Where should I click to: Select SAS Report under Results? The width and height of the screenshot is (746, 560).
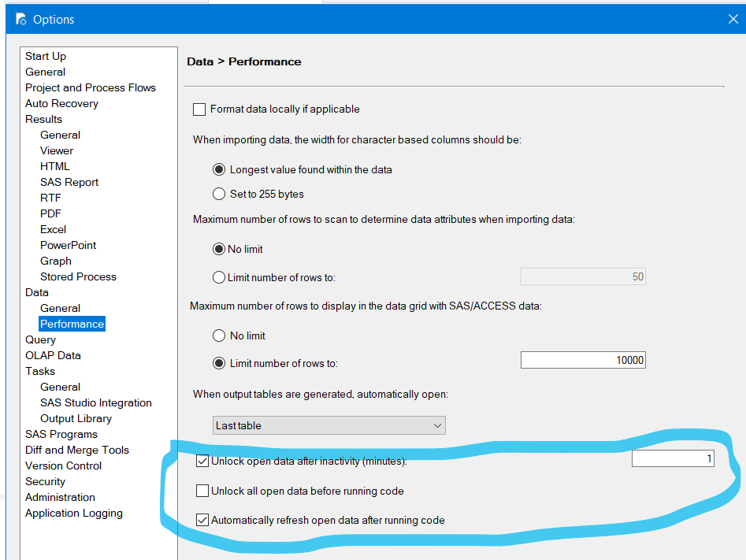coord(69,182)
